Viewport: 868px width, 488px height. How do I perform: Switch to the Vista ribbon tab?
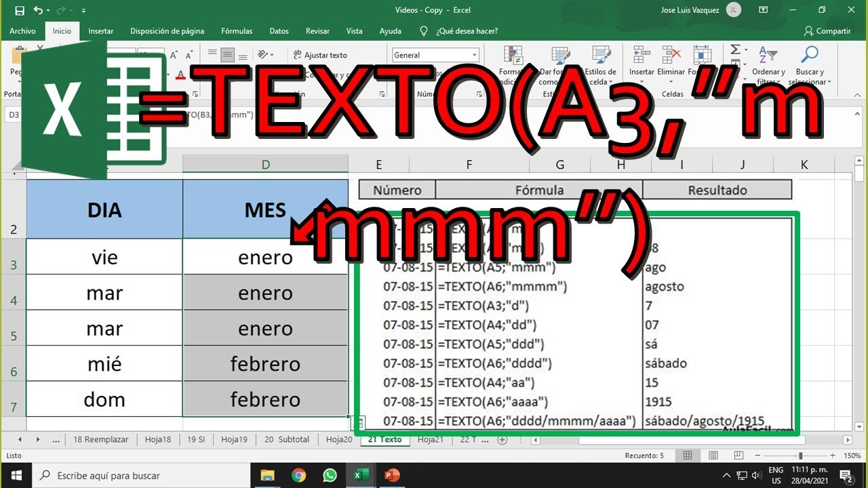(x=354, y=31)
